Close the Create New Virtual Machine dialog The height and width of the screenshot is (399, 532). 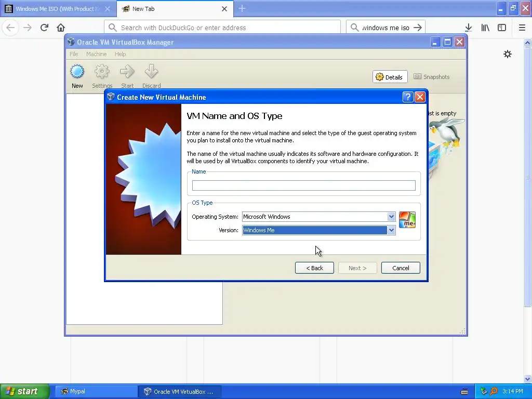(420, 97)
